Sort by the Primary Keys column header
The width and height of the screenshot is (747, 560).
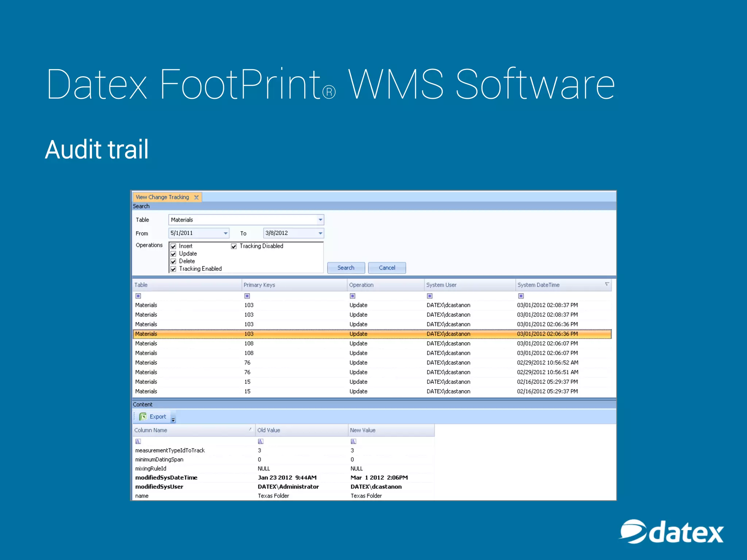point(294,285)
